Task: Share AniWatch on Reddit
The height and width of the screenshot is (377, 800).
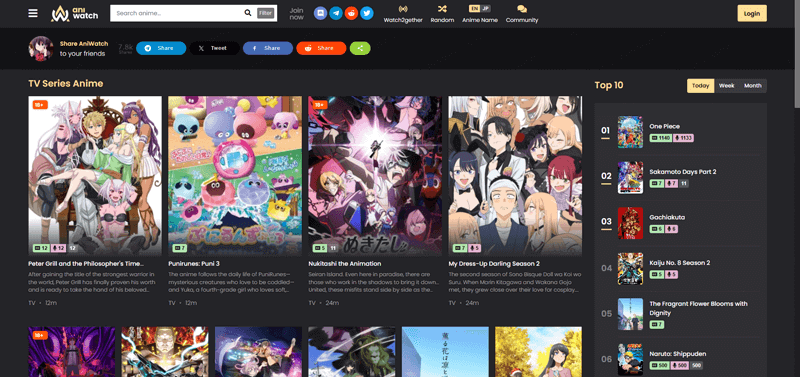Action: coord(321,48)
